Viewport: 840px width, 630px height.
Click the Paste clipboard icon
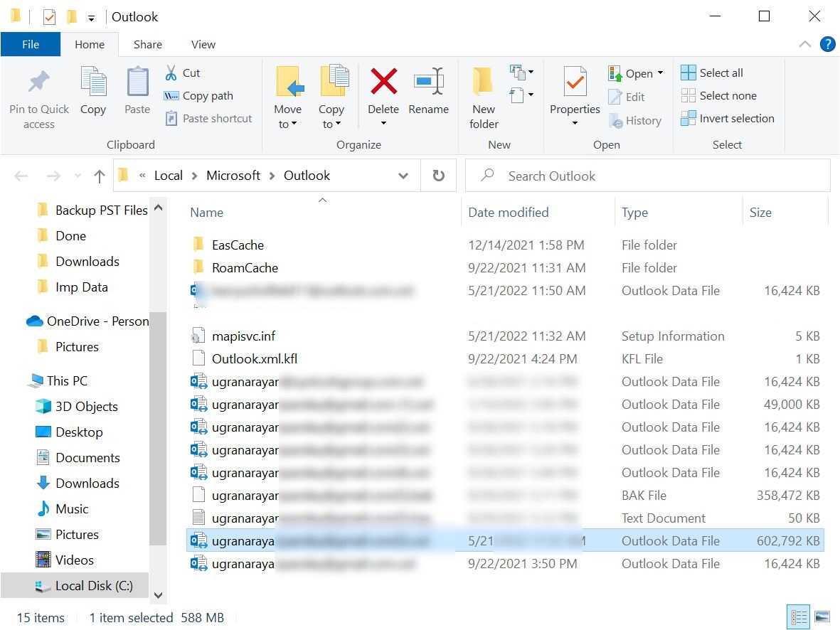[138, 82]
